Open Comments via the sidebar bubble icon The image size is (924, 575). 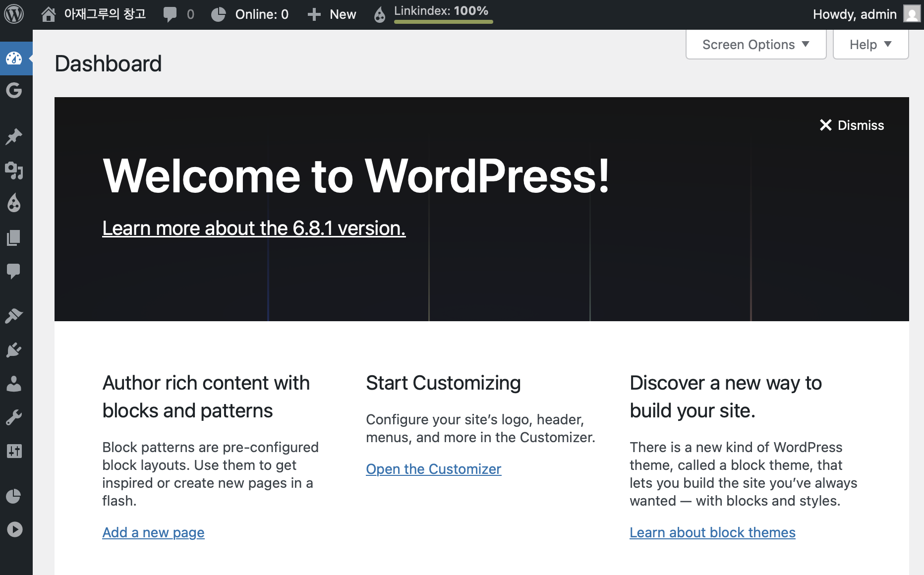coord(14,271)
